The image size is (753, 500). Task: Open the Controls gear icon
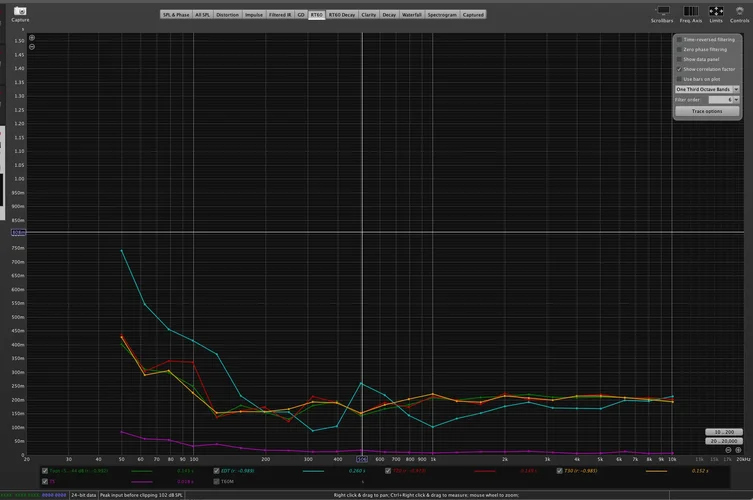tap(739, 10)
